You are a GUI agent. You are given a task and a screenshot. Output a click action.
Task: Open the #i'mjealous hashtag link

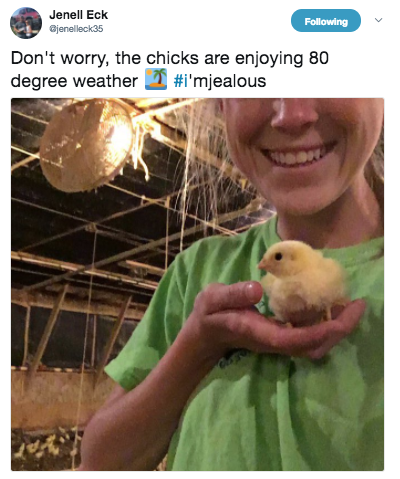[220, 81]
